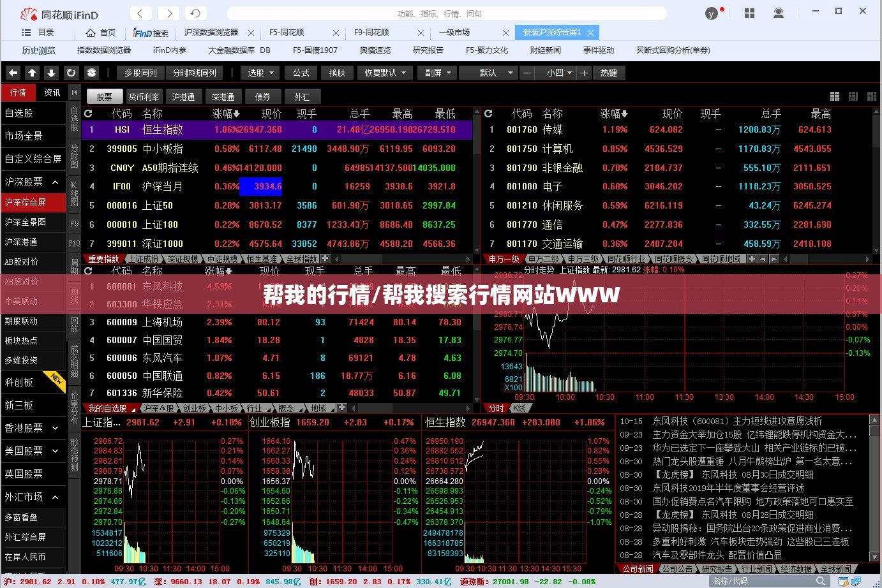Sort index table by 涨幅 column
The image size is (882, 588).
226,114
